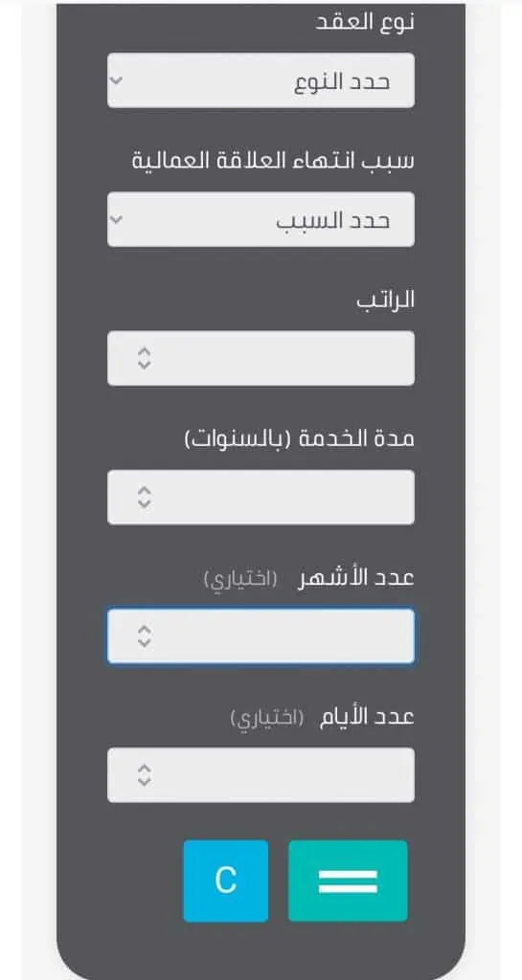This screenshot has width=522, height=980.
Task: Decrement service years using down spinner arrow
Action: [x=145, y=503]
